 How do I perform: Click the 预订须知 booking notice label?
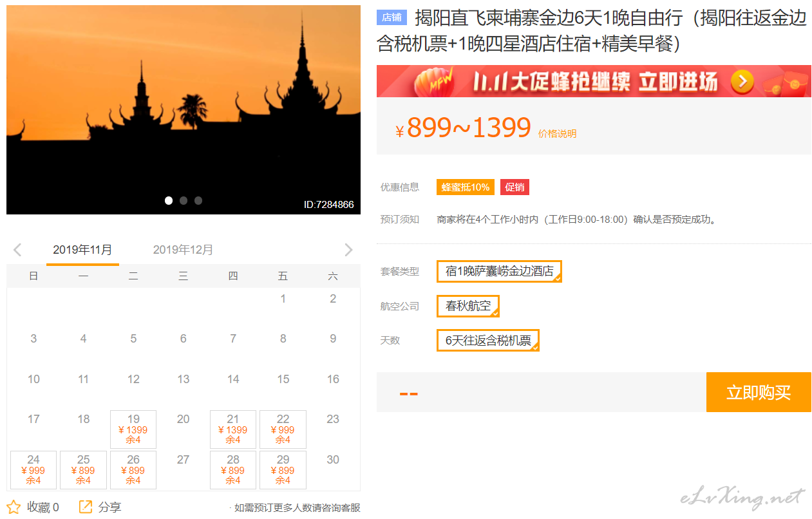(x=400, y=220)
